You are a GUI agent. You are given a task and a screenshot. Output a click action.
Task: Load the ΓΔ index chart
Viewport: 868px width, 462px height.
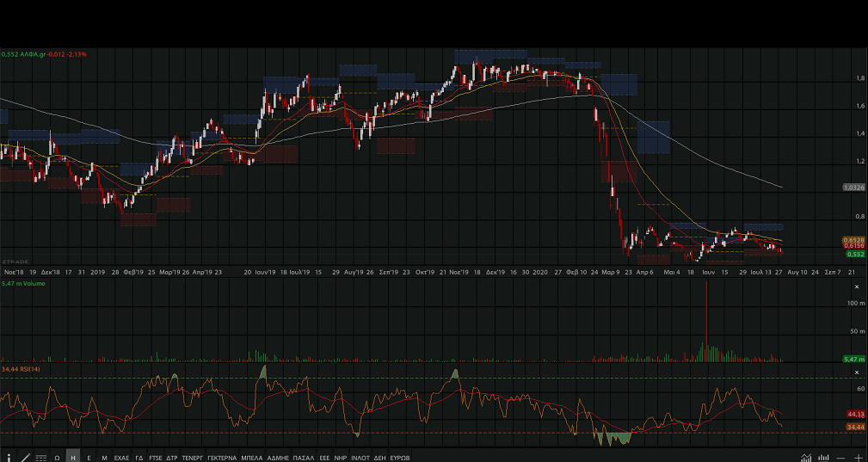click(139, 458)
